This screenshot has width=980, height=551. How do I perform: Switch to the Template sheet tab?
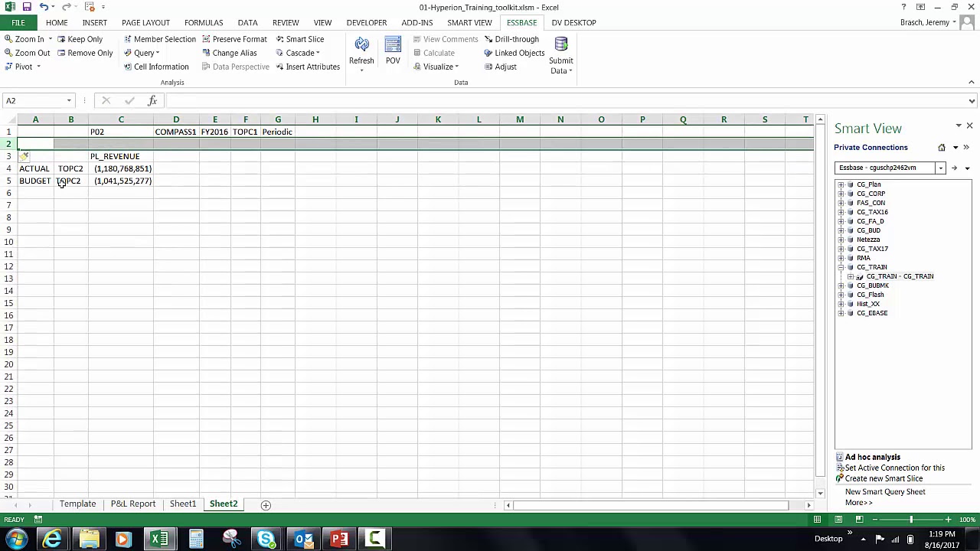pyautogui.click(x=77, y=504)
